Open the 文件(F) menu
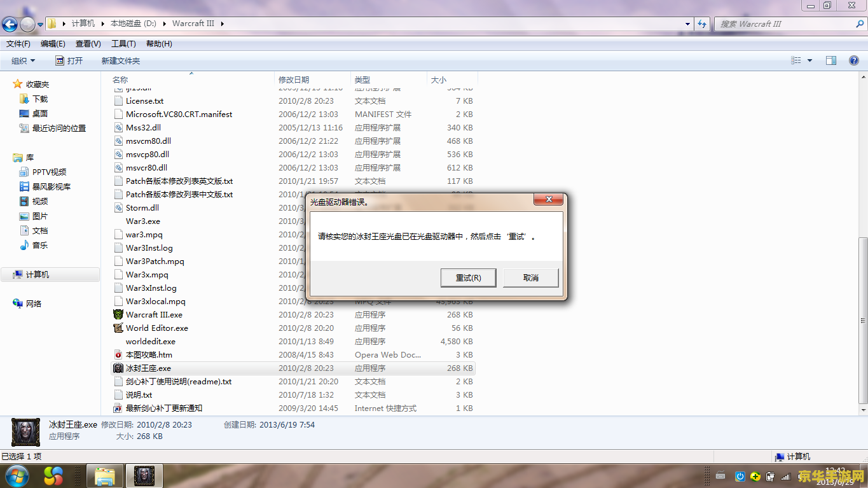The height and width of the screenshot is (488, 868). coord(18,44)
